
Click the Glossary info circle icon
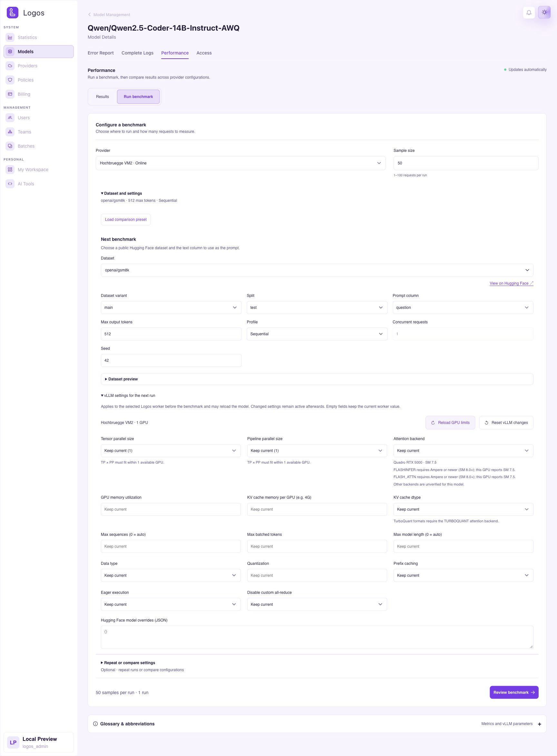tap(95, 724)
